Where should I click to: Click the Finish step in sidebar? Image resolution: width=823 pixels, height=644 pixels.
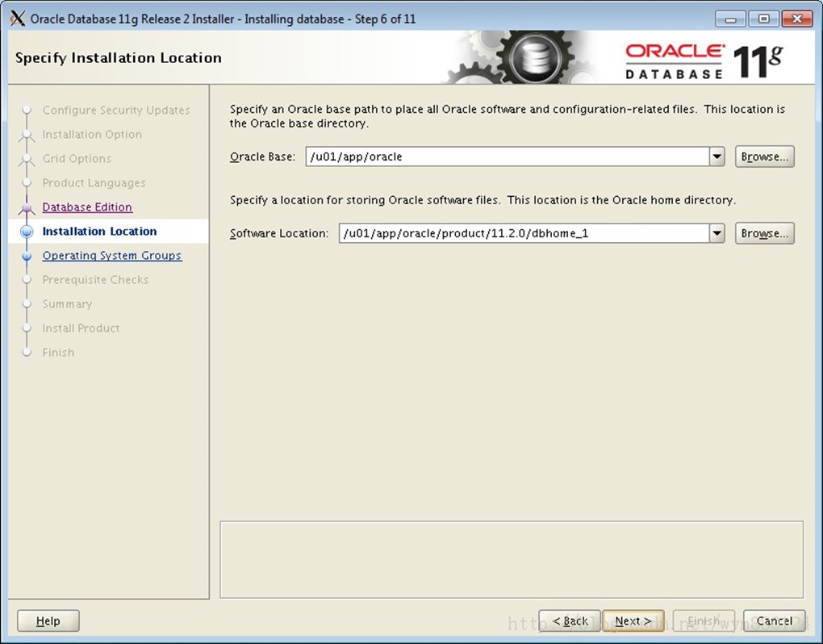pyautogui.click(x=58, y=352)
